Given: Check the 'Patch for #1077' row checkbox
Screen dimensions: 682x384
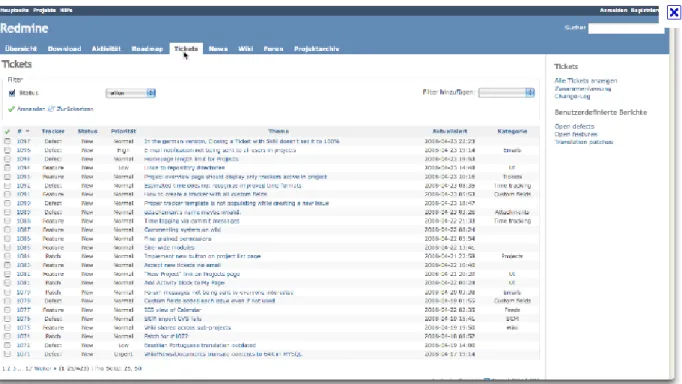Looking at the screenshot, I should pyautogui.click(x=7, y=336).
